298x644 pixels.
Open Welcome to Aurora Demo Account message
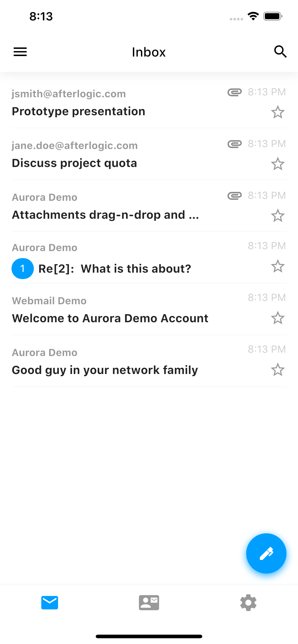click(110, 318)
